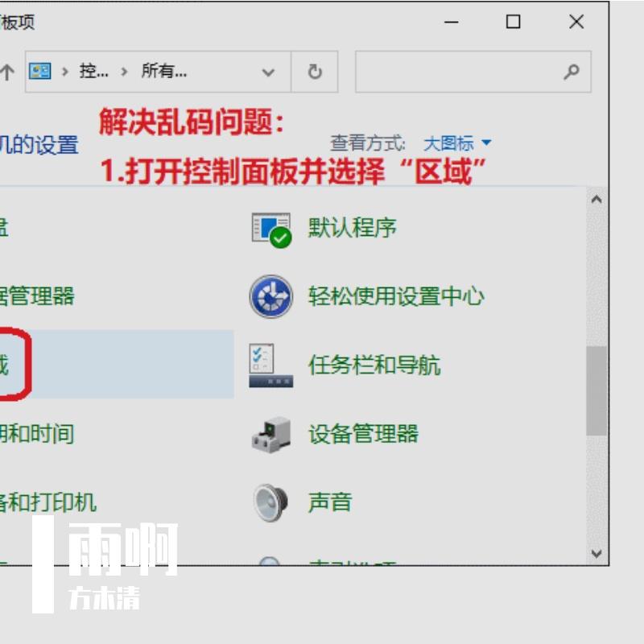Open the 和时间 date and time item
The image size is (644, 644).
tap(37, 434)
